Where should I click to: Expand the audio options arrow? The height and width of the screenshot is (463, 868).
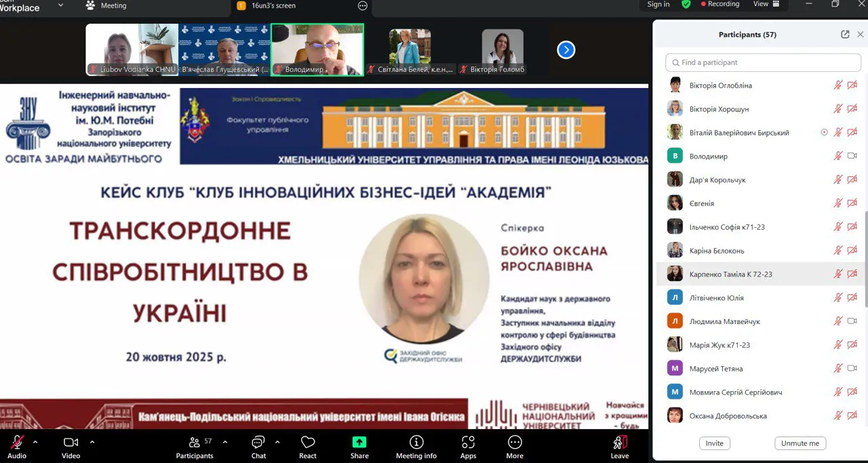(x=35, y=441)
